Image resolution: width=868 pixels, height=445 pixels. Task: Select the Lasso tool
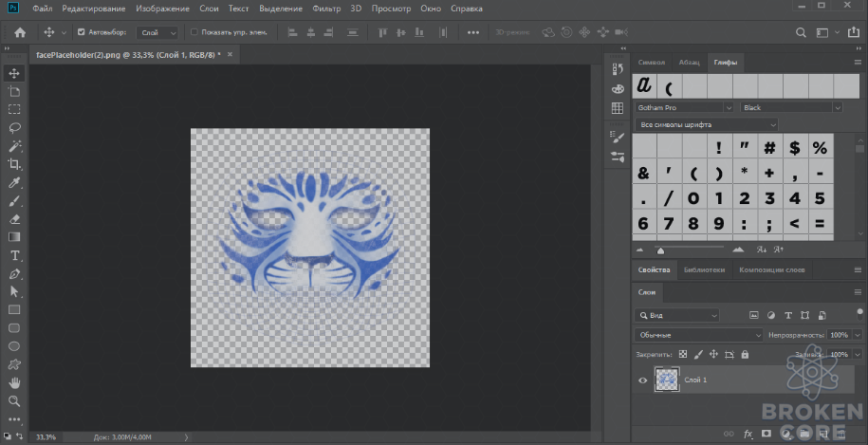click(x=14, y=127)
